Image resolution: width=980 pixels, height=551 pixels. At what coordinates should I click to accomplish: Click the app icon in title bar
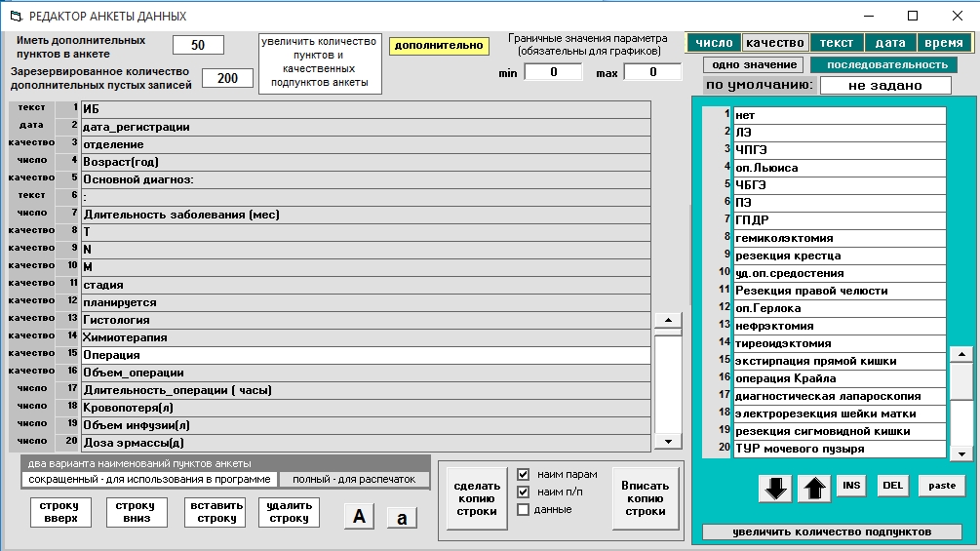click(x=15, y=17)
